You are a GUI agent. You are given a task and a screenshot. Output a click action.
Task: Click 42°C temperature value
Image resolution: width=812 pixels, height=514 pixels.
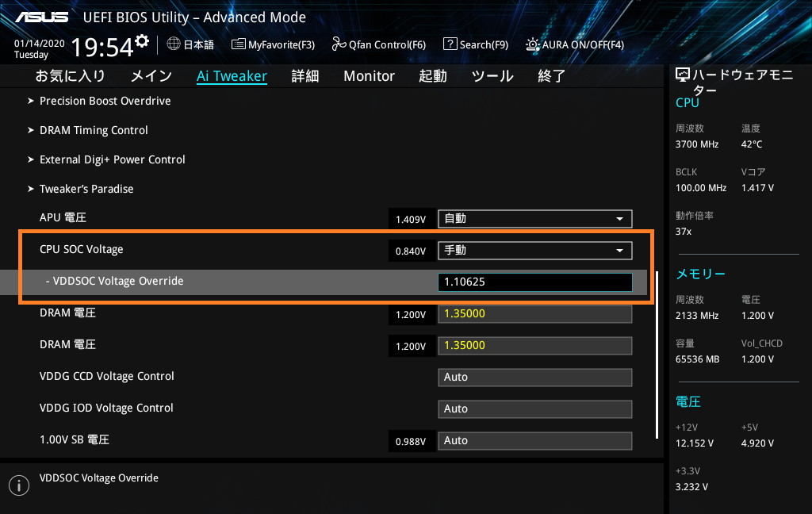(x=752, y=144)
